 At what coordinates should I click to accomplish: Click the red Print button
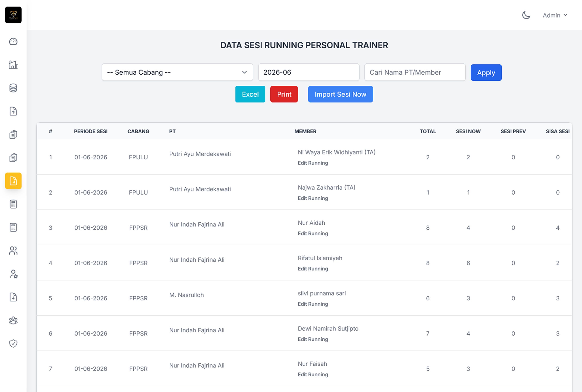pos(284,94)
